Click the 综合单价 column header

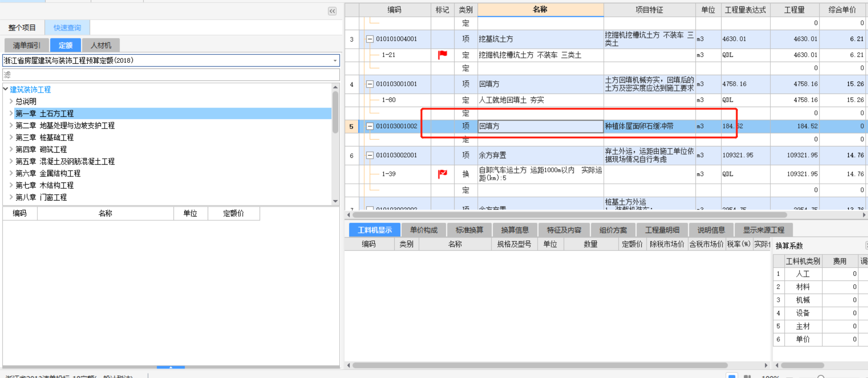pyautogui.click(x=842, y=10)
